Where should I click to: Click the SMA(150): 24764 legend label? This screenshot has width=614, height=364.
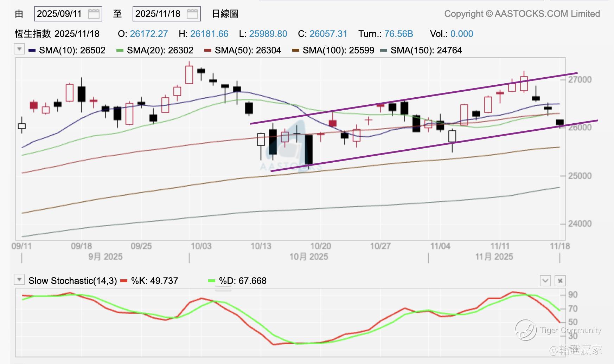click(427, 50)
